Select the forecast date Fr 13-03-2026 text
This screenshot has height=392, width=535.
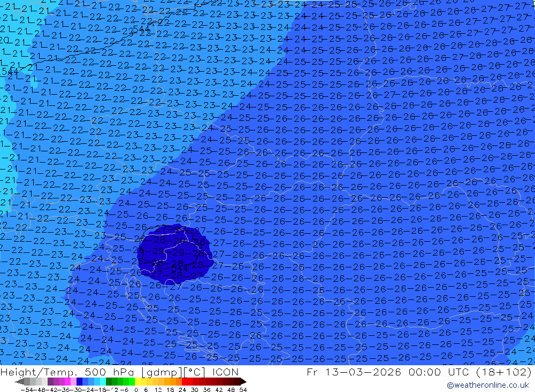point(354,372)
